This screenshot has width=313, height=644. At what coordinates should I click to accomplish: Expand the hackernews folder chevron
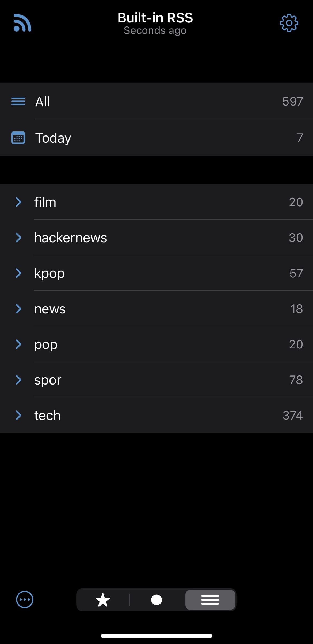[18, 238]
